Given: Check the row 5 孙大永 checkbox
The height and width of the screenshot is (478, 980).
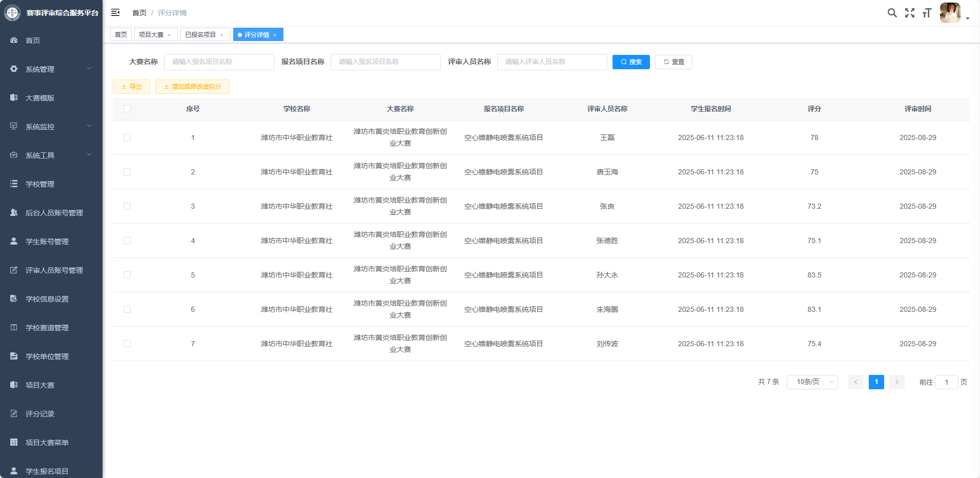Looking at the screenshot, I should (127, 275).
